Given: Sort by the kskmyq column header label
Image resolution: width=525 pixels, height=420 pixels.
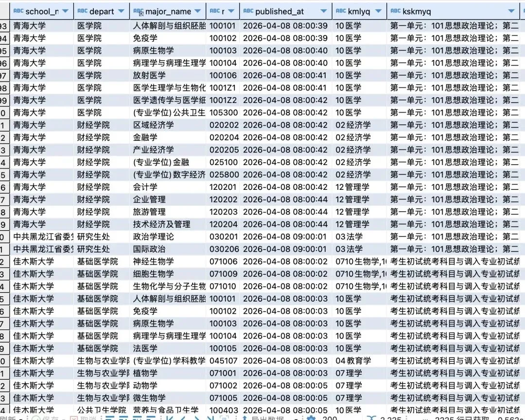Looking at the screenshot, I should (417, 12).
